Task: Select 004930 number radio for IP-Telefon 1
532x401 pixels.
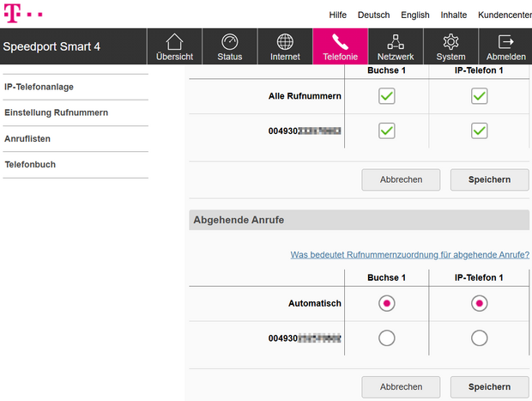Action: (x=479, y=338)
